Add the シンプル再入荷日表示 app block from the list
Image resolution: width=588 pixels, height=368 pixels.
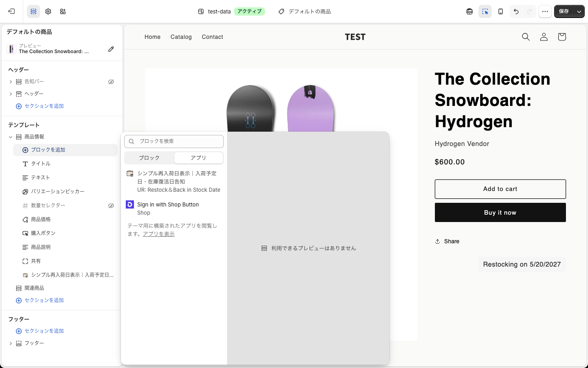(174, 182)
